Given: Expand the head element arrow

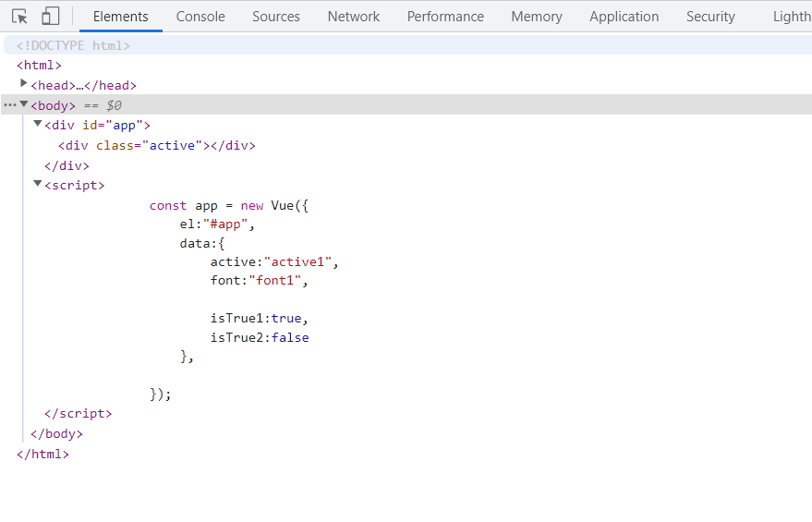Looking at the screenshot, I should [x=23, y=83].
